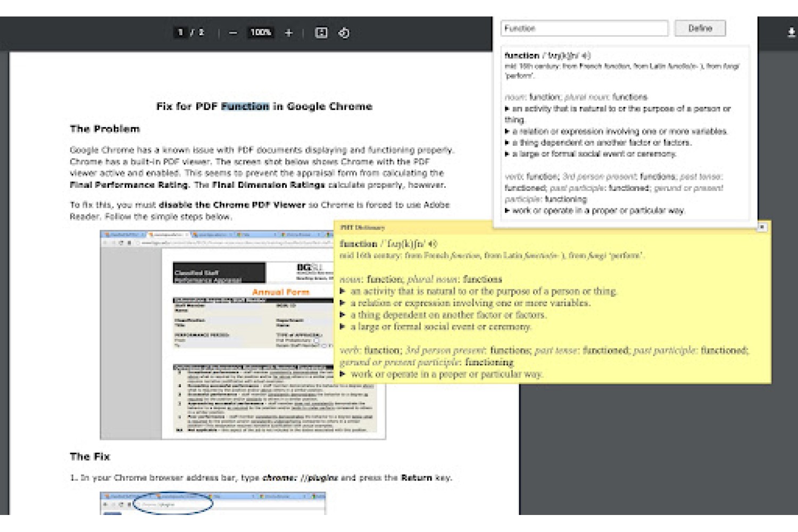Image resolution: width=798 pixels, height=532 pixels.
Task: Click the heading 'The Problem'
Action: click(x=105, y=129)
